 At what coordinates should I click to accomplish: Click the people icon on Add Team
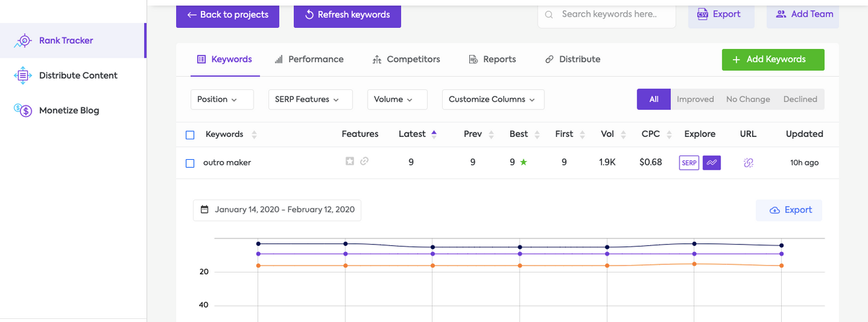coord(781,14)
